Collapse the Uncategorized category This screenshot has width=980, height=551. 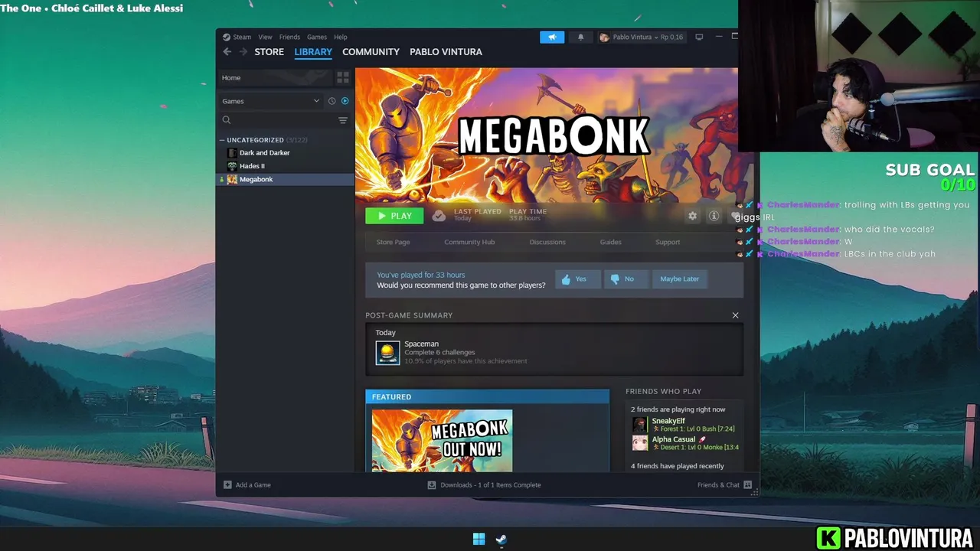point(222,140)
